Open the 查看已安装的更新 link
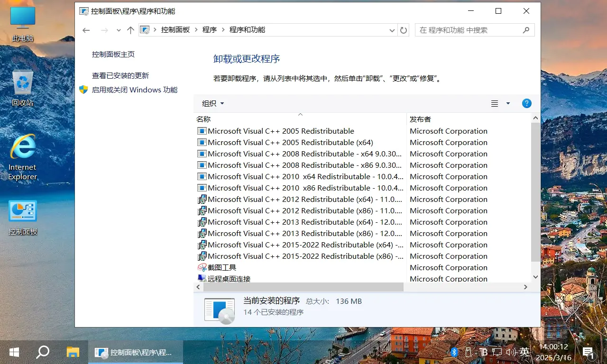The height and width of the screenshot is (364, 607). [120, 75]
